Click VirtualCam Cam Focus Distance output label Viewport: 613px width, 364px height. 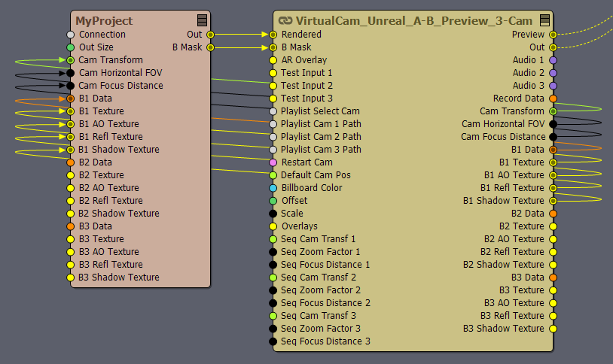pos(503,137)
